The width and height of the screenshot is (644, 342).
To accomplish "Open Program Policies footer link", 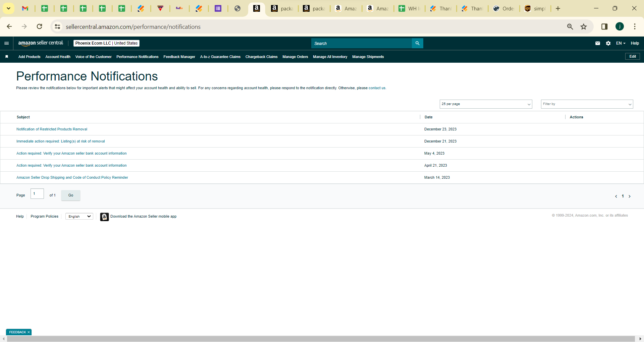I will [44, 216].
